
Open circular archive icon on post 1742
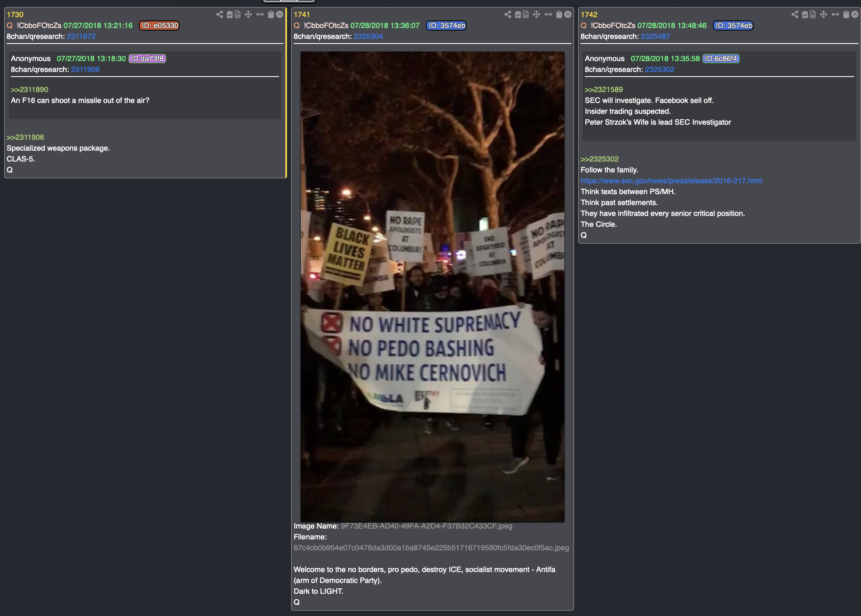click(855, 15)
